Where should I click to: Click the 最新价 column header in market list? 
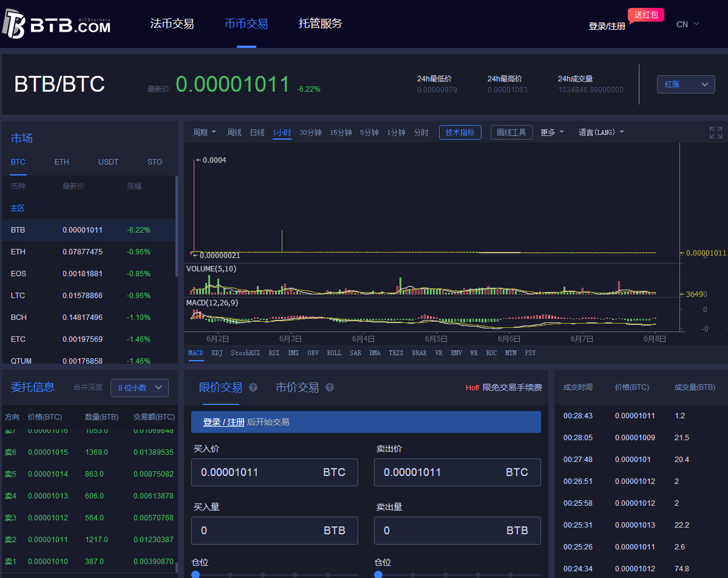click(x=73, y=186)
